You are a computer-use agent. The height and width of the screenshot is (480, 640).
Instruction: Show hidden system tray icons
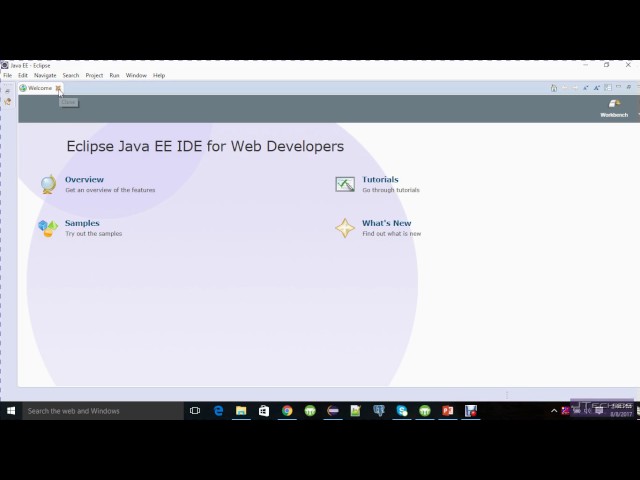click(x=554, y=411)
